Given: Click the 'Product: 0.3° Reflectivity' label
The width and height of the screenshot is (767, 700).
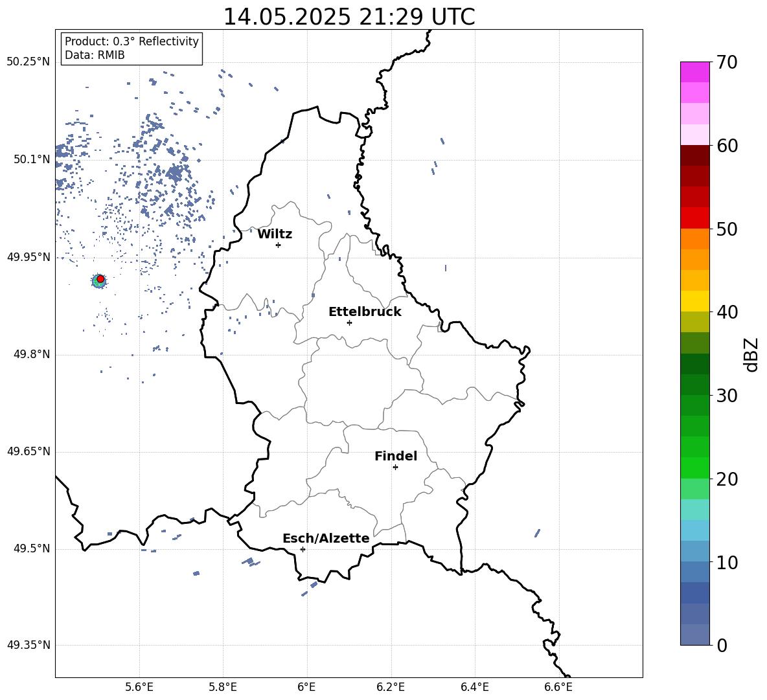Looking at the screenshot, I should [x=132, y=41].
